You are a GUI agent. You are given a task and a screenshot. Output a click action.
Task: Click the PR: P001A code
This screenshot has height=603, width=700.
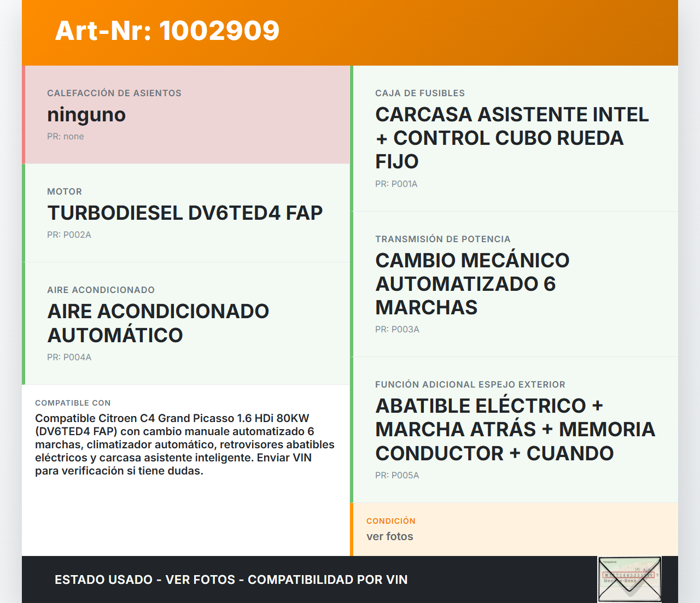[396, 184]
